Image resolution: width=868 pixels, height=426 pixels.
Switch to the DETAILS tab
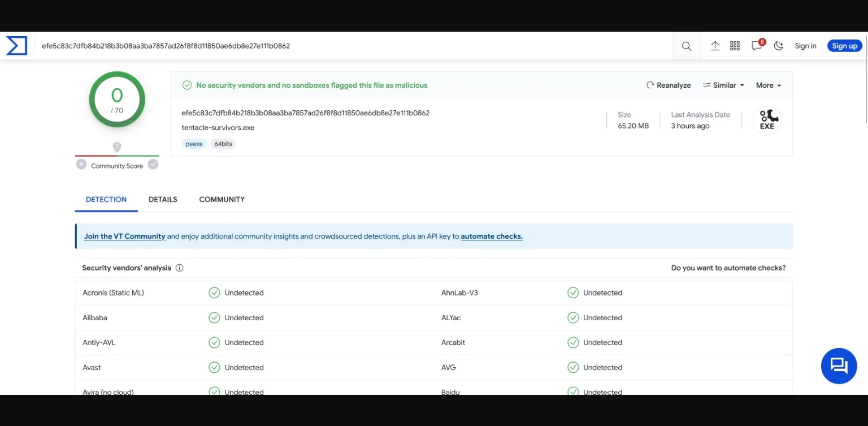point(163,200)
